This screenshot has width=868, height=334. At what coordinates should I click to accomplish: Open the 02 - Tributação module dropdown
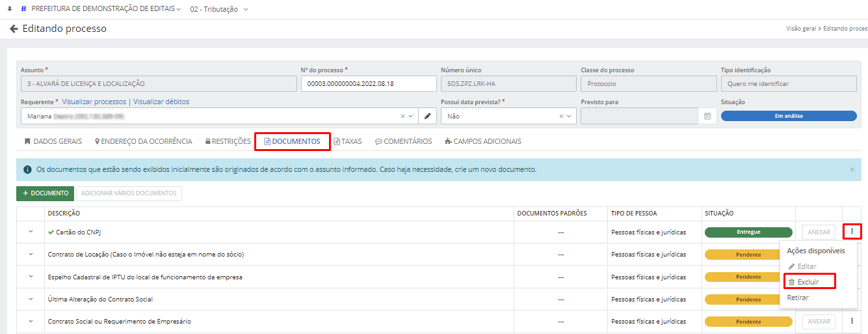tap(218, 9)
